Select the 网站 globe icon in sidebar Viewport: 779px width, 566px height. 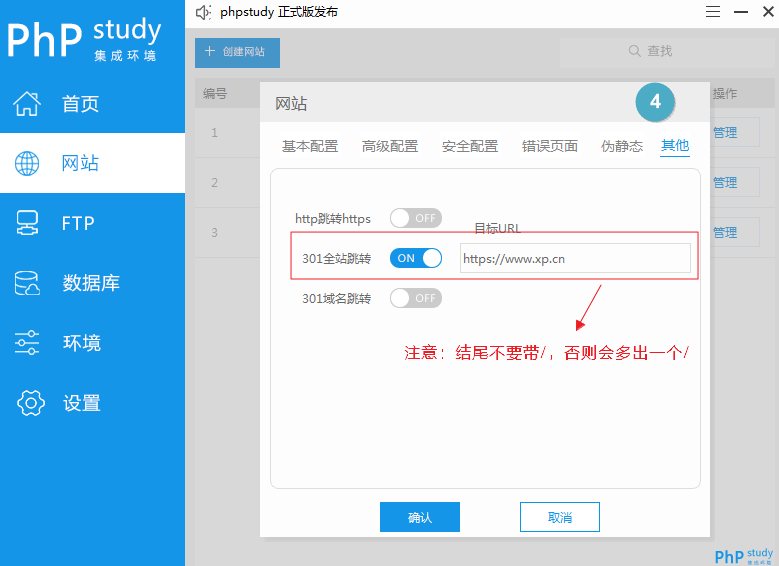tap(27, 163)
